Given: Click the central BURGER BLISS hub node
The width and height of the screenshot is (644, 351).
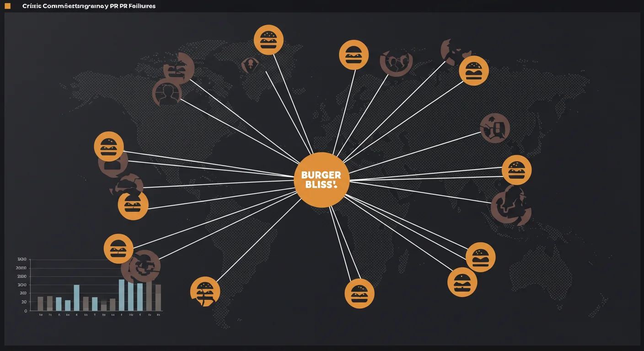Looking at the screenshot, I should click(x=322, y=180).
